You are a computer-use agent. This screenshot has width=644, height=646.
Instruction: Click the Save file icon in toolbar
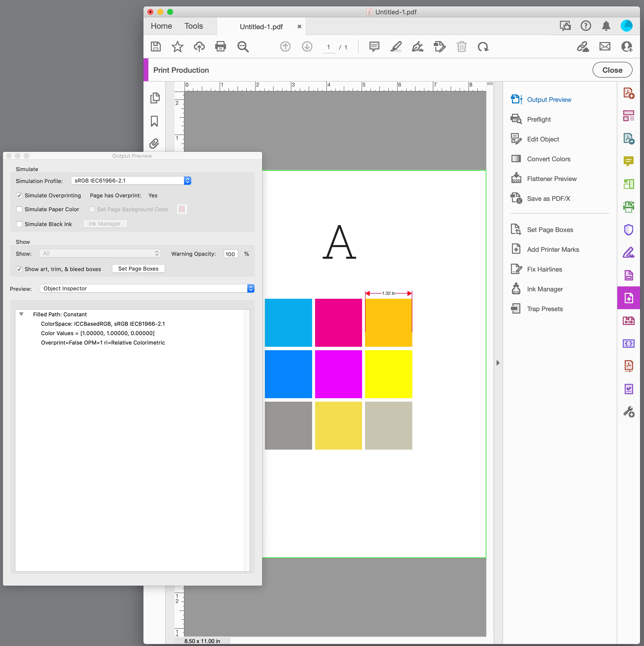click(156, 46)
